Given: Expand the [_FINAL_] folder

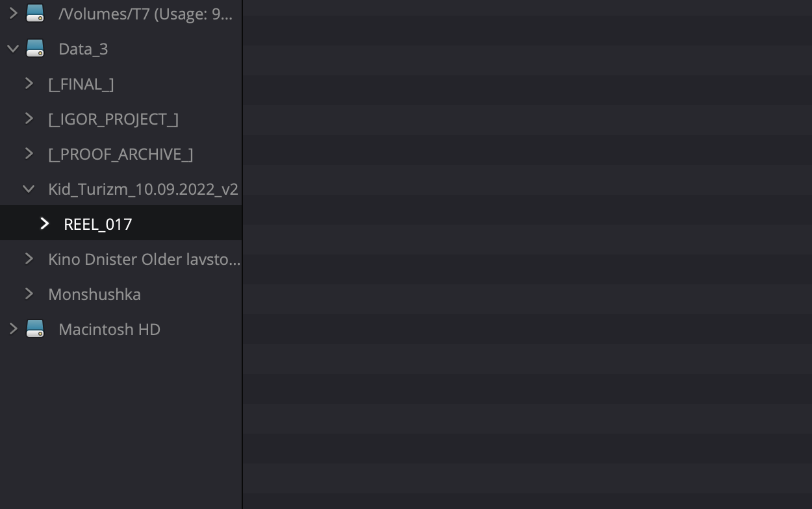Looking at the screenshot, I should (x=29, y=84).
